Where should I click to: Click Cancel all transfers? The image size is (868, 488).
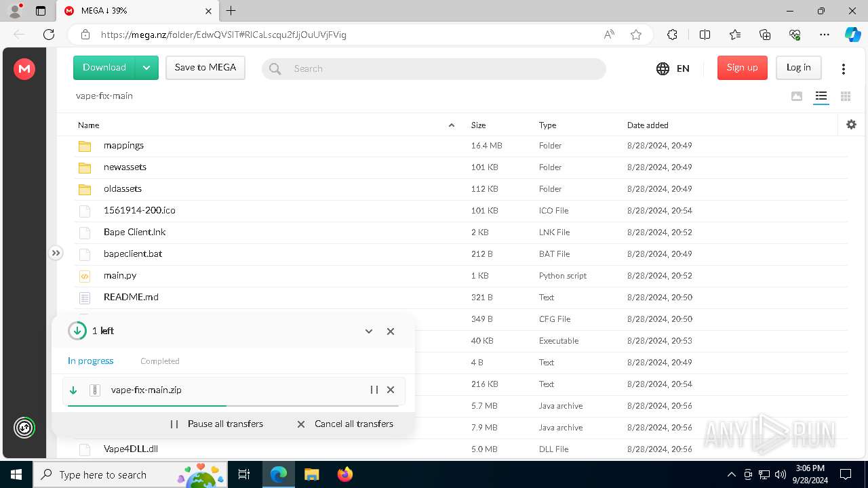click(x=344, y=424)
